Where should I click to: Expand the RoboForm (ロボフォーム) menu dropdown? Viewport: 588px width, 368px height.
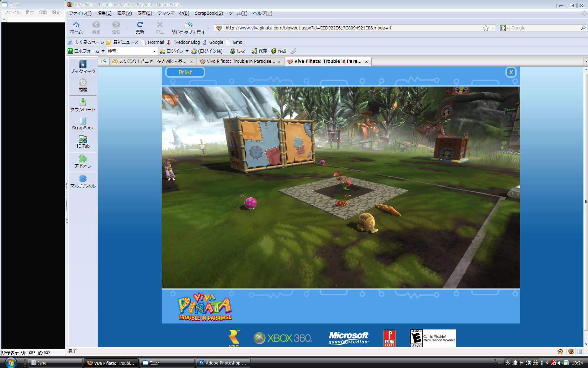click(103, 51)
